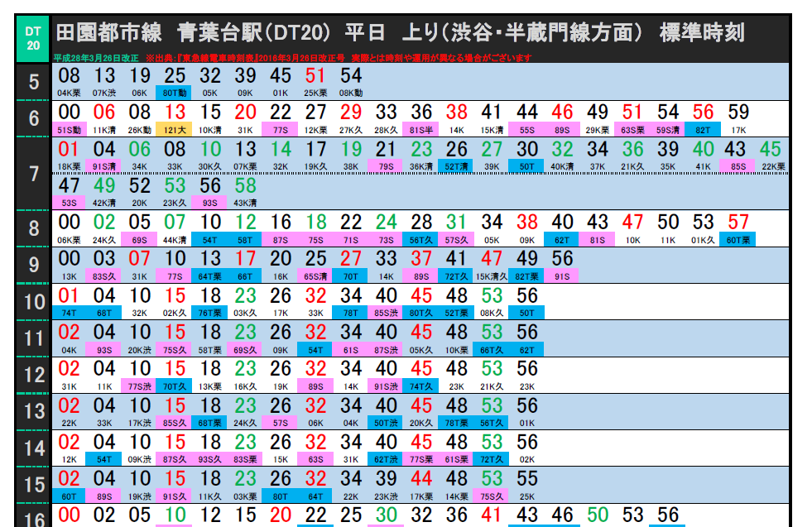
Task: Click the 43K清 train code
Action: click(x=245, y=203)
